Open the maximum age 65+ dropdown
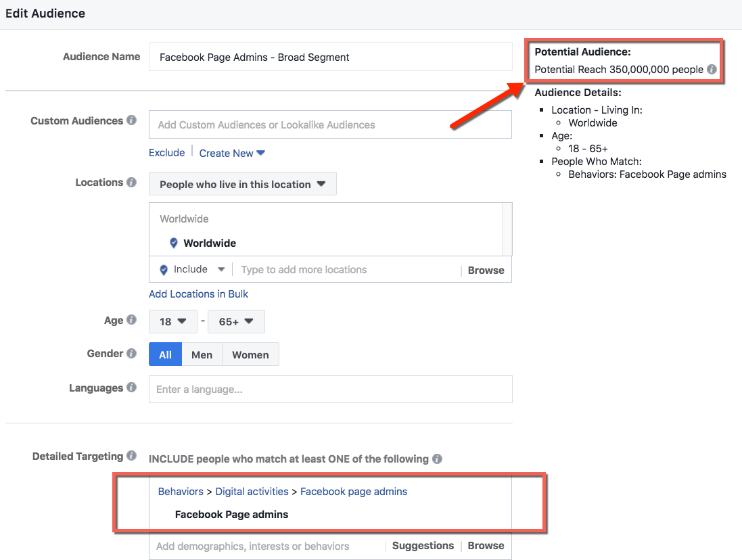 [236, 322]
